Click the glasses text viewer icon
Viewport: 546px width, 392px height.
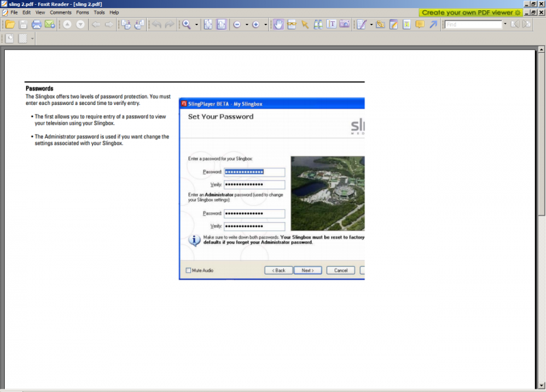[x=291, y=25]
